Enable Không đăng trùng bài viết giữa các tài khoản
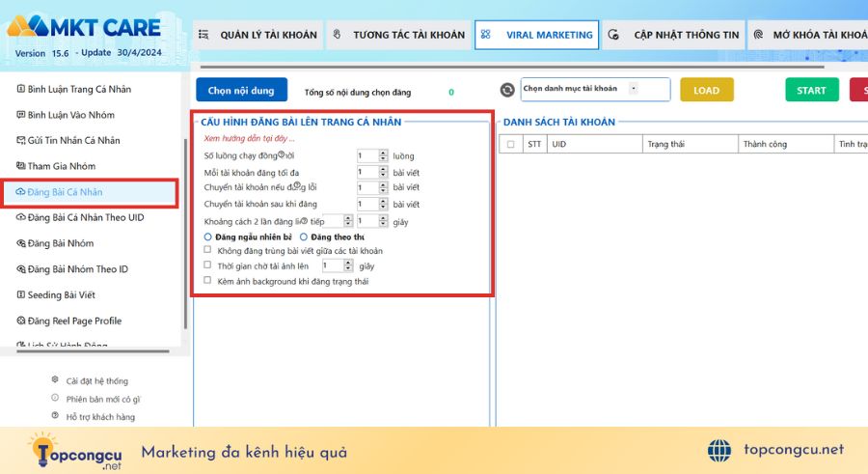The image size is (868, 474). pos(207,250)
